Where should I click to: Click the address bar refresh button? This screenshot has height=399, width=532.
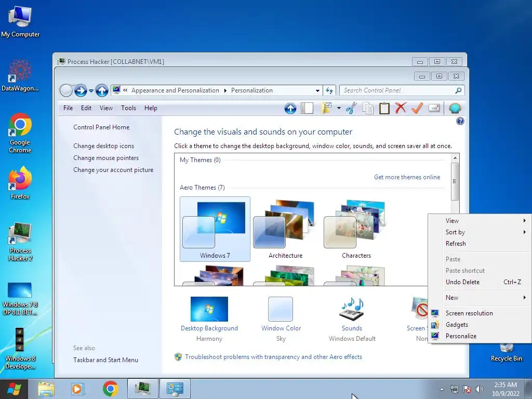[x=329, y=90]
